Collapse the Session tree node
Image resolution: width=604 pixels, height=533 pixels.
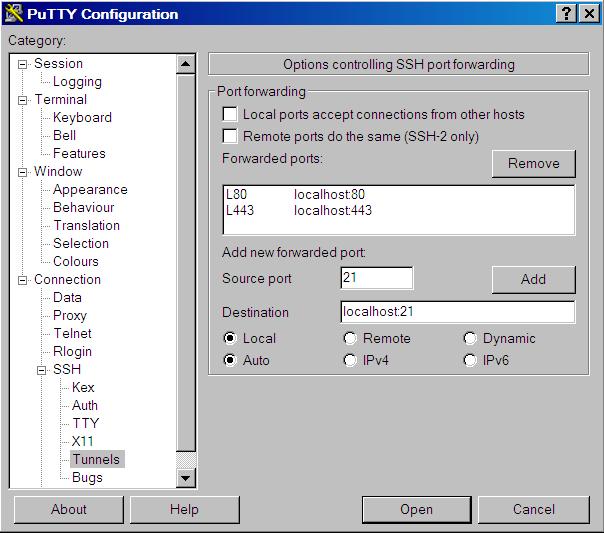pos(23,64)
